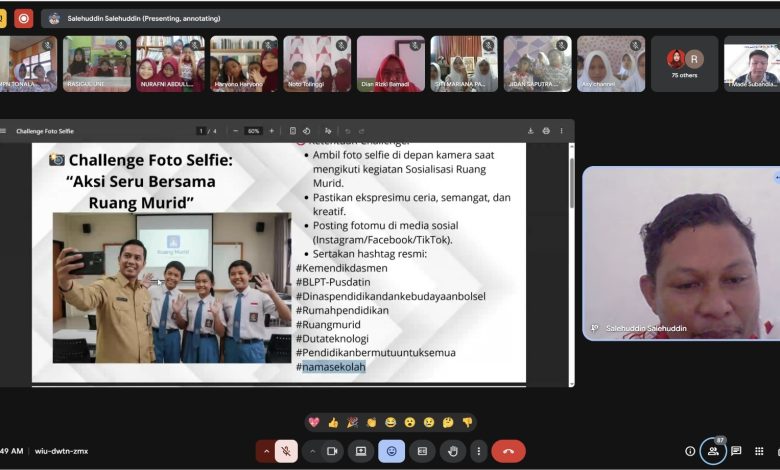This screenshot has height=470, width=780.
Task: Click the SITI MARIANA PA... participant tile
Action: 464,64
